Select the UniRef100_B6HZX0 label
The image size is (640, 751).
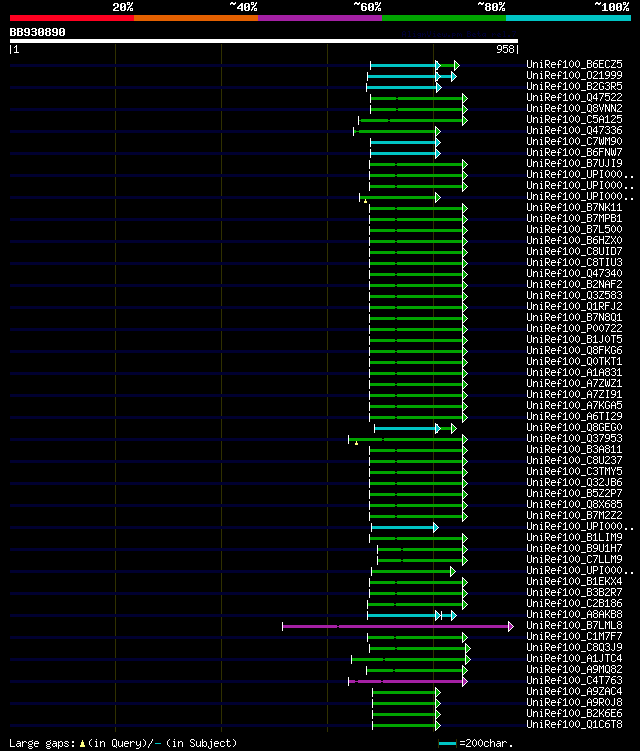(574, 240)
